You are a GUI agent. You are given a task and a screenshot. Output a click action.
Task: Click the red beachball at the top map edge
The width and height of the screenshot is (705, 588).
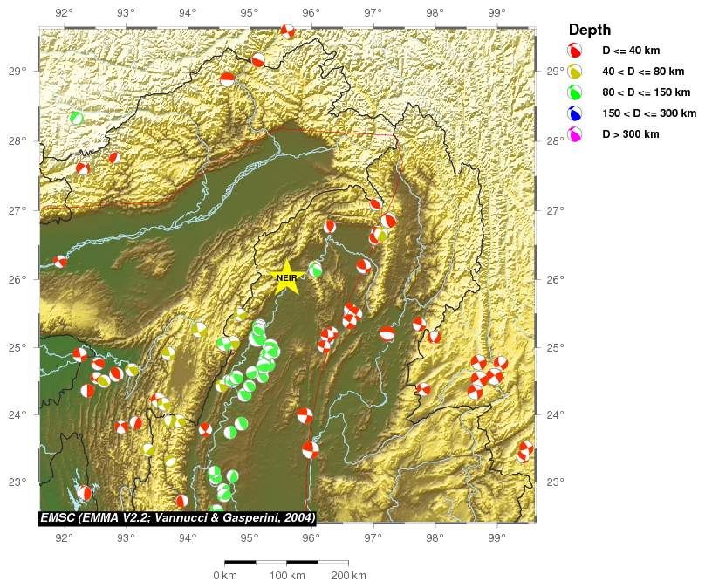coord(288,32)
